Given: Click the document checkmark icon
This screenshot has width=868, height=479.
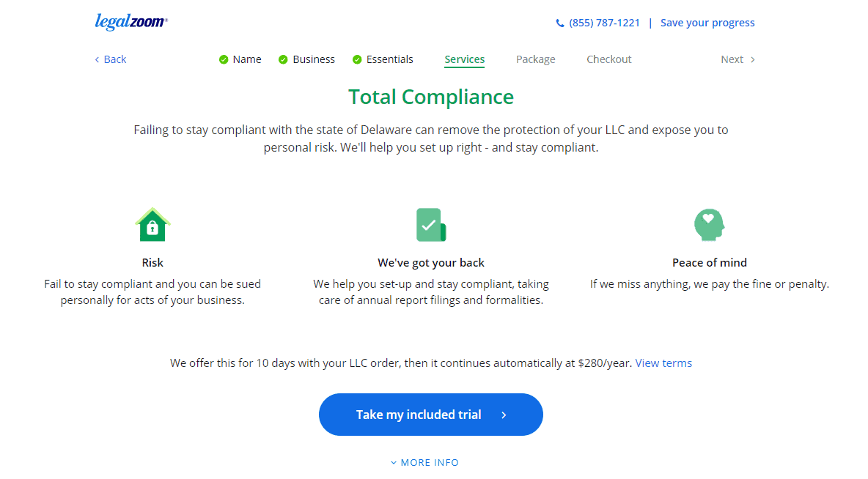Looking at the screenshot, I should point(431,225).
